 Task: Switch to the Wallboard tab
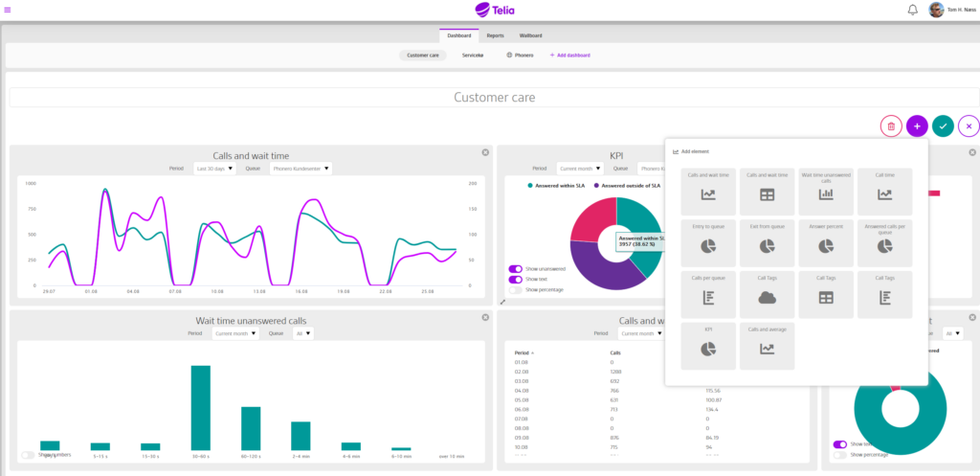coord(530,35)
